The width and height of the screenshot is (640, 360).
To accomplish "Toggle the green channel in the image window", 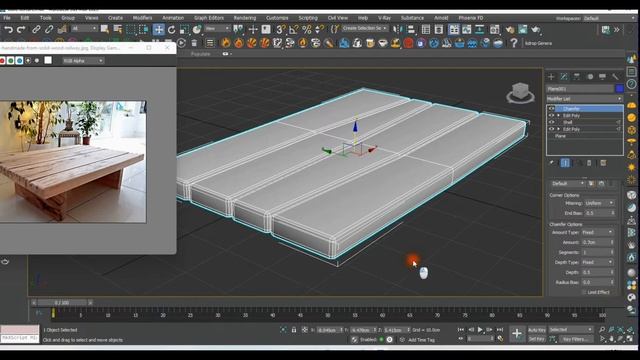I will 11,60.
